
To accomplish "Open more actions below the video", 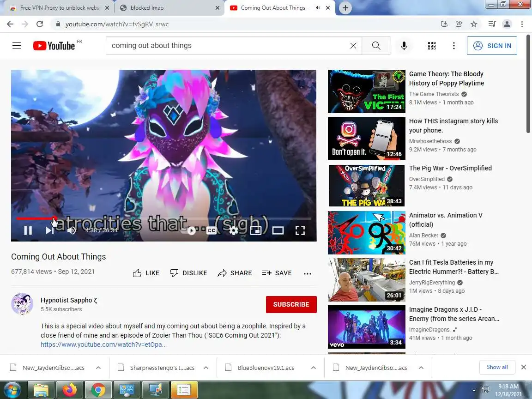I will click(x=308, y=273).
